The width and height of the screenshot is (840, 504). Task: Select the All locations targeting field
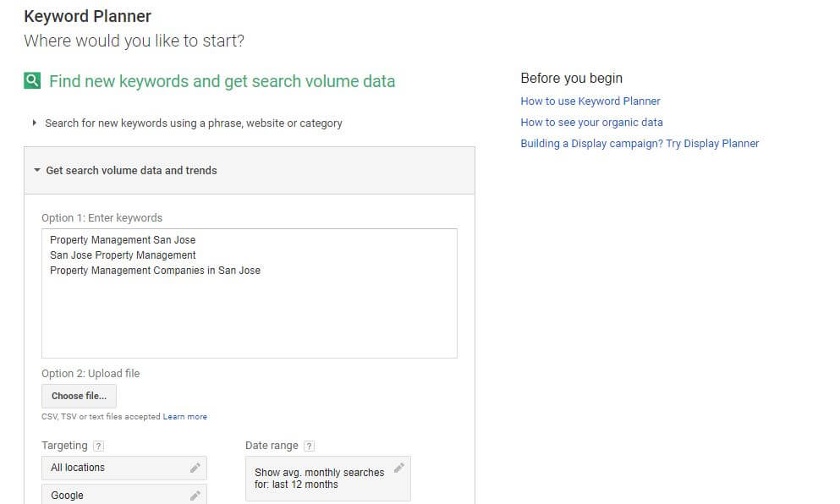click(124, 468)
